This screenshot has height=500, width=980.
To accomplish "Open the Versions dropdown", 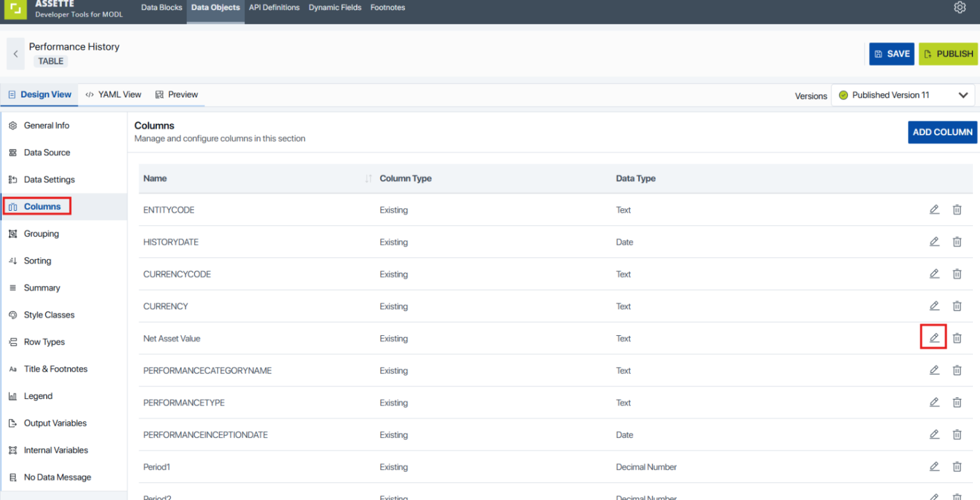I will point(903,95).
